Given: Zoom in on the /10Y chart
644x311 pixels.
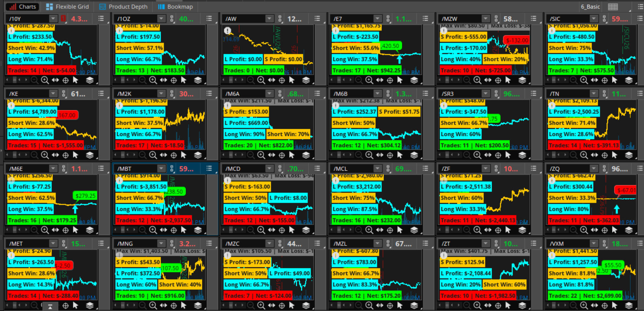Looking at the screenshot, I should coord(45,80).
